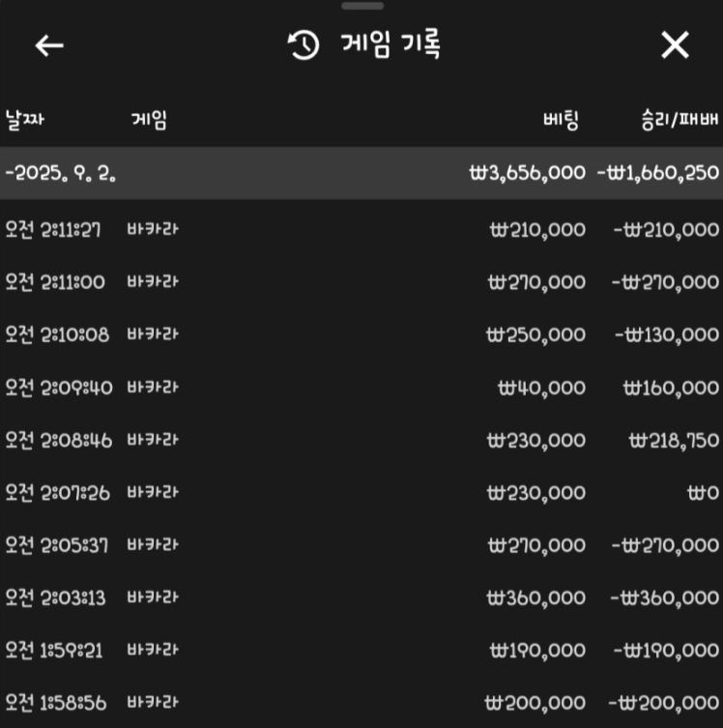Screen dimensions: 723x728
Task: Open the 오전 1:58:56 baccarat entry
Action: coord(361,703)
